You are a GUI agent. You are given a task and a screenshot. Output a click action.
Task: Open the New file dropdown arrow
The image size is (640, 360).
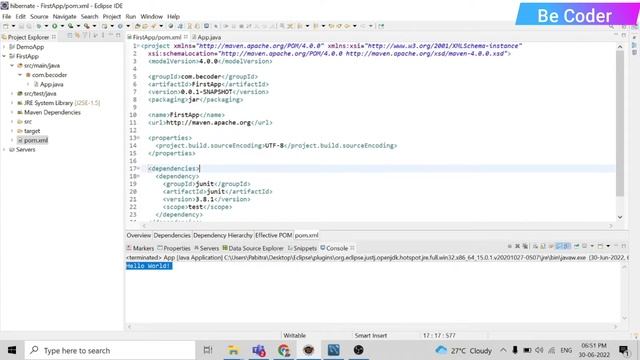tap(13, 26)
